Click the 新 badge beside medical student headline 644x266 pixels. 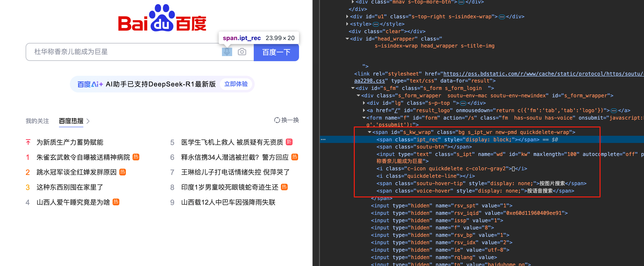(289, 142)
